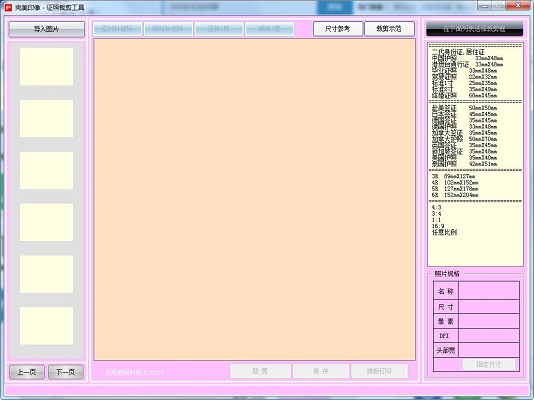The image size is (534, 400).
Task: Click the 指定尺寸 specify size button
Action: click(489, 365)
